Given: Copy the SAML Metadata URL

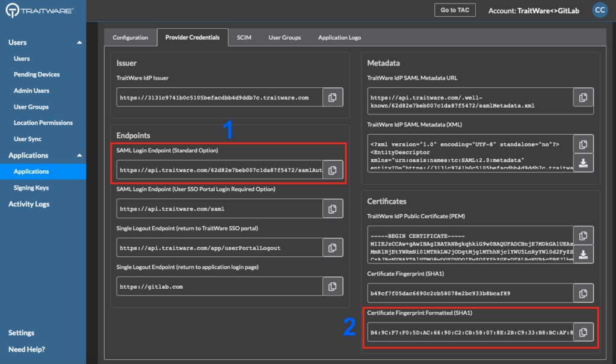Looking at the screenshot, I should coord(583,97).
